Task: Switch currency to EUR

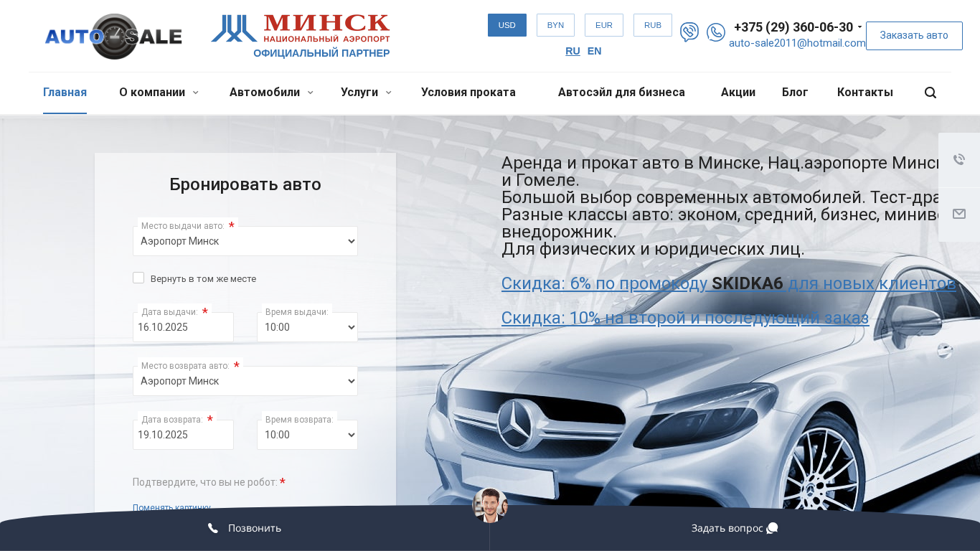Action: [x=604, y=25]
